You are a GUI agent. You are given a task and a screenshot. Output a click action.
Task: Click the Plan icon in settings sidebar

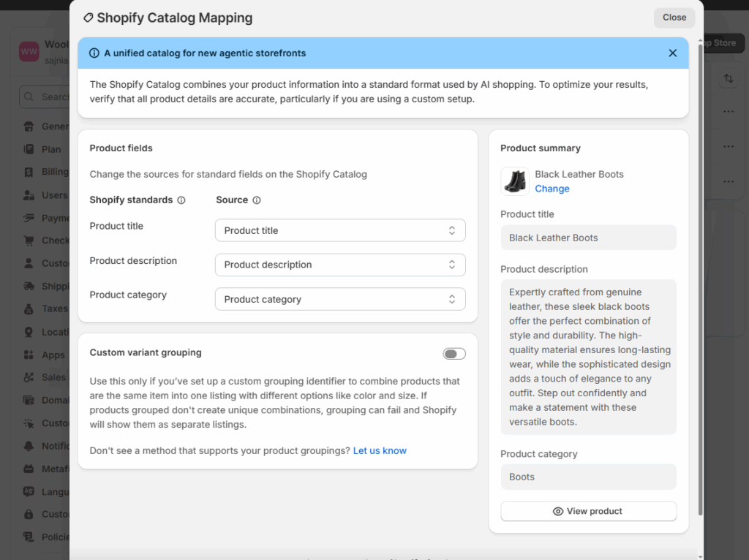[x=29, y=149]
